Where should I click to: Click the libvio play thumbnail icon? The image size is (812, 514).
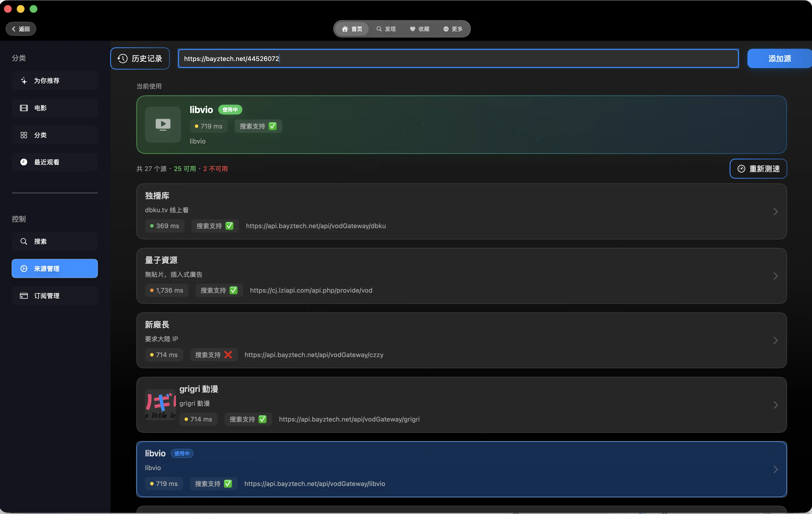163,125
